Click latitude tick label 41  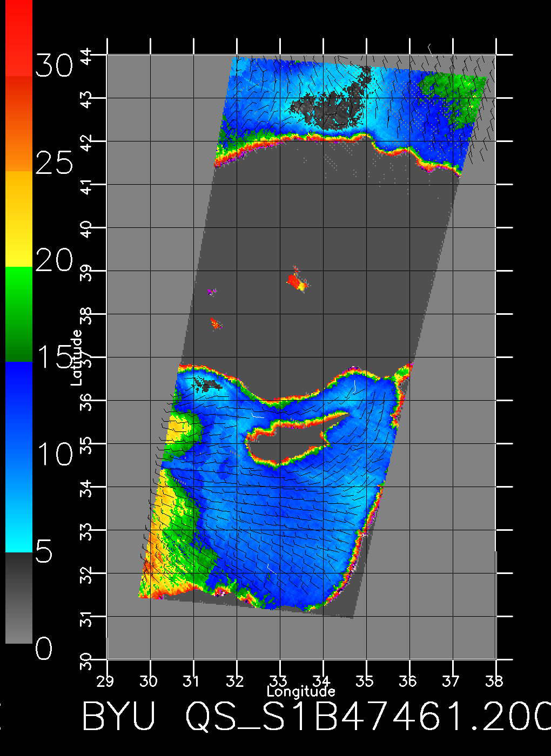pyautogui.click(x=86, y=186)
